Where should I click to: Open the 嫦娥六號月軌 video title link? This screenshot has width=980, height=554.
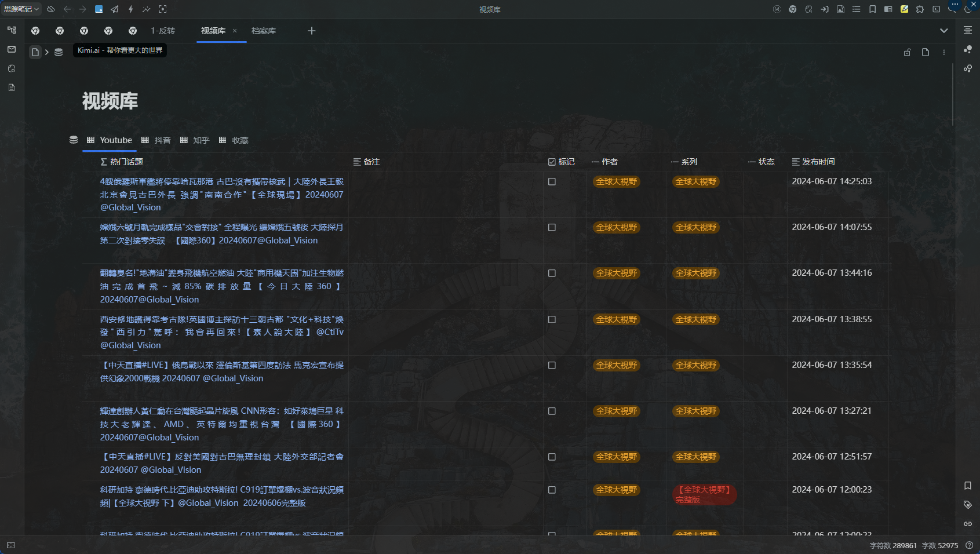[222, 234]
